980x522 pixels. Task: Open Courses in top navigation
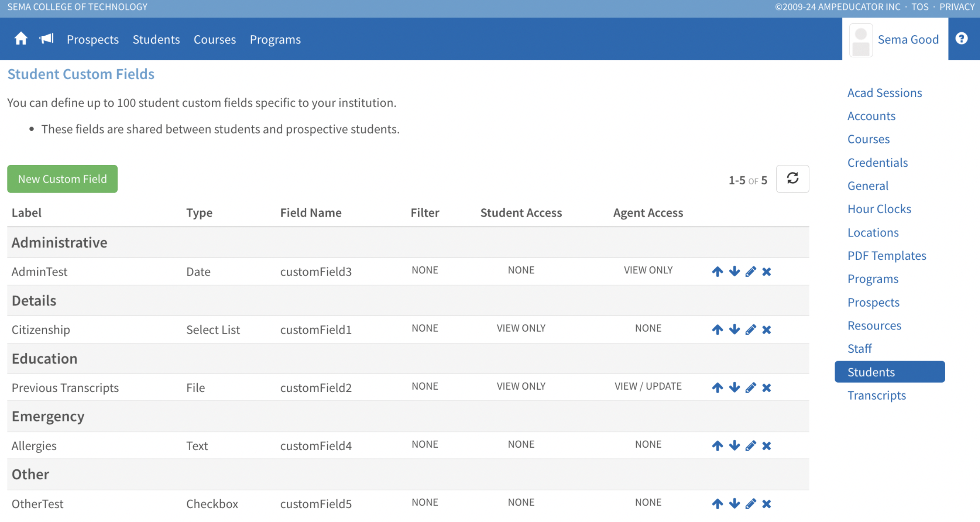pyautogui.click(x=215, y=39)
